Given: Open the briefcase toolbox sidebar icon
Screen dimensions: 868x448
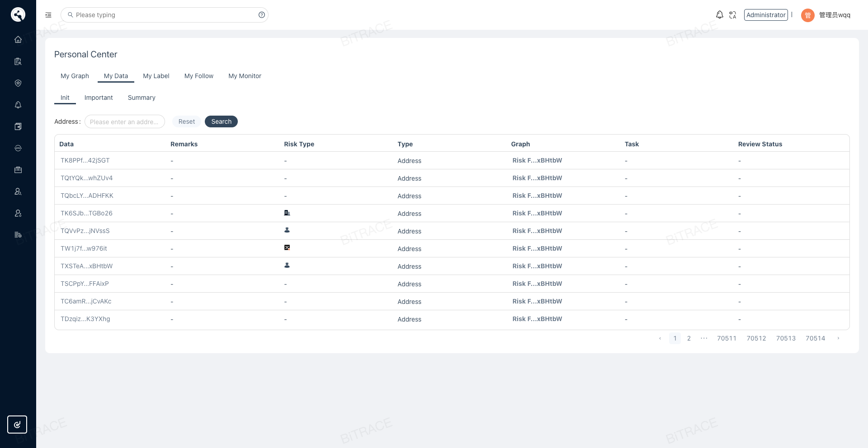Looking at the screenshot, I should coord(18,170).
